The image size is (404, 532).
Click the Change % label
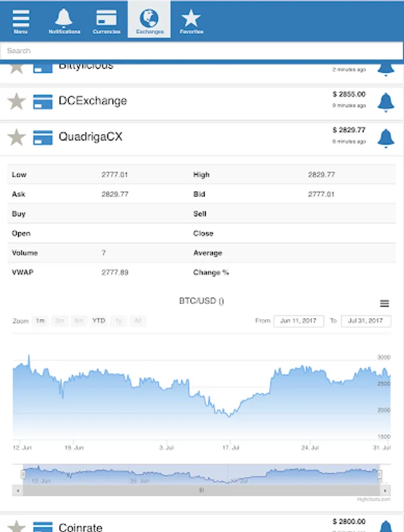pos(211,273)
